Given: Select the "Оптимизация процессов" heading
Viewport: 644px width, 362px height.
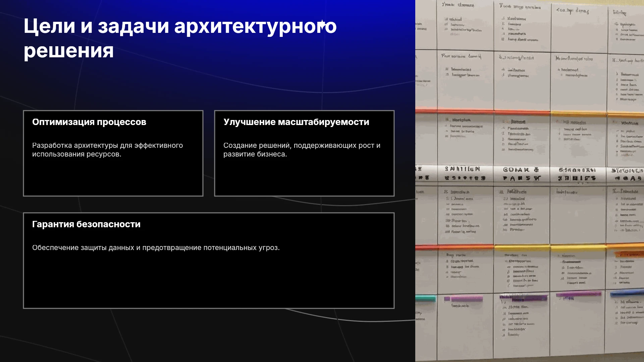Looking at the screenshot, I should coord(89,122).
